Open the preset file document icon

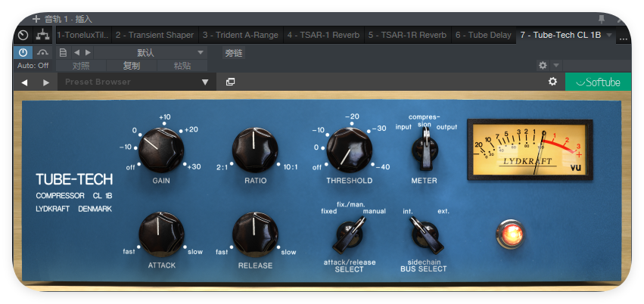coord(63,52)
